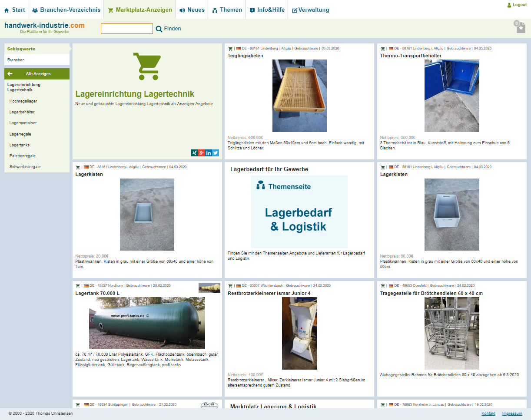Choose Schwerlastregale in the sidebar
The image size is (531, 420).
(25, 167)
